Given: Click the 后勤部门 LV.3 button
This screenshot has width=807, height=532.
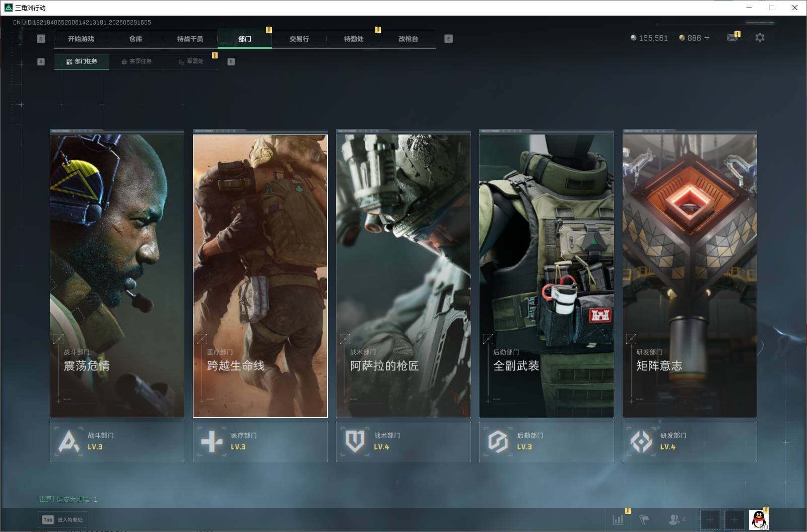Looking at the screenshot, I should tap(547, 441).
